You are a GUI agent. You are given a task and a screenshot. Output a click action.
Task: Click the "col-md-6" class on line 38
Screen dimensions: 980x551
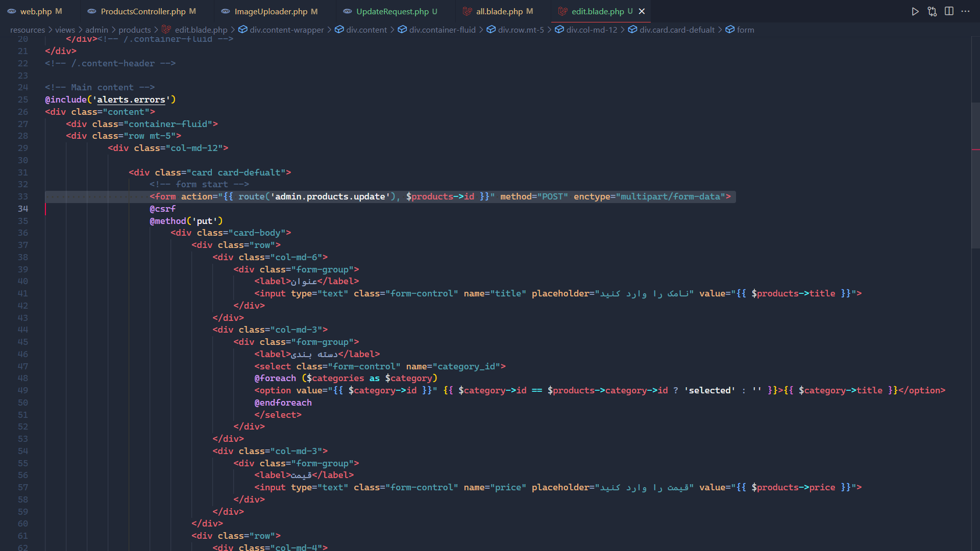tap(296, 257)
